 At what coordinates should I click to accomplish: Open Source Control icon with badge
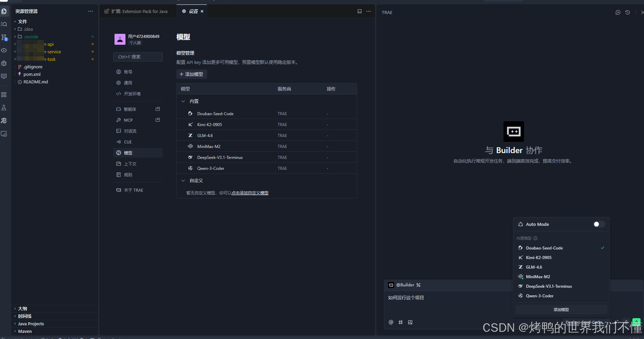4,37
